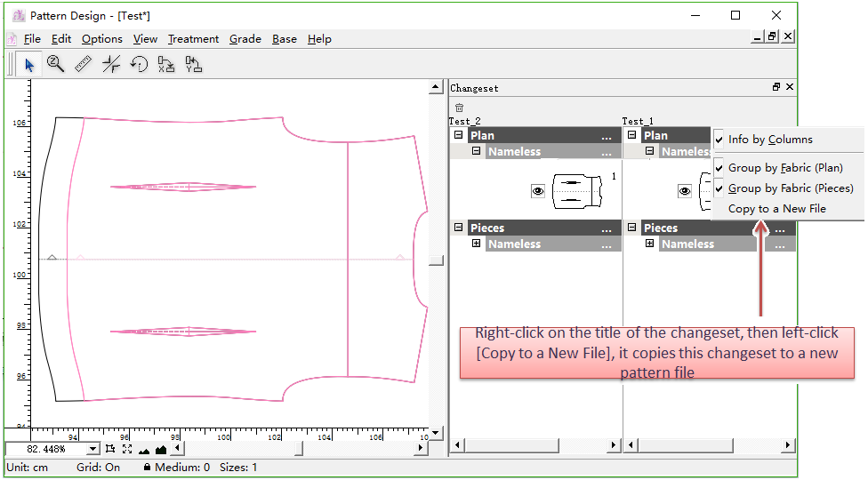This screenshot has width=868, height=480.
Task: Choose Copy to a New File
Action: click(776, 209)
